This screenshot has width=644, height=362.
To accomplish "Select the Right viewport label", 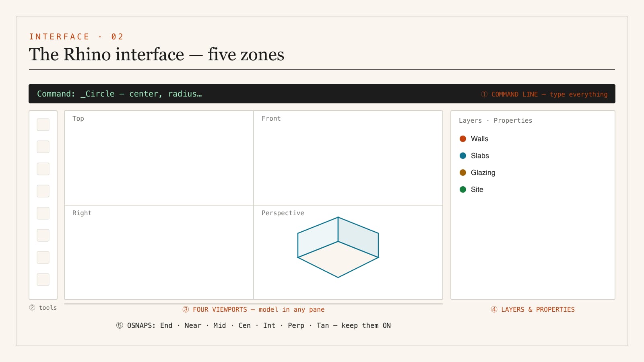I will coord(82,213).
